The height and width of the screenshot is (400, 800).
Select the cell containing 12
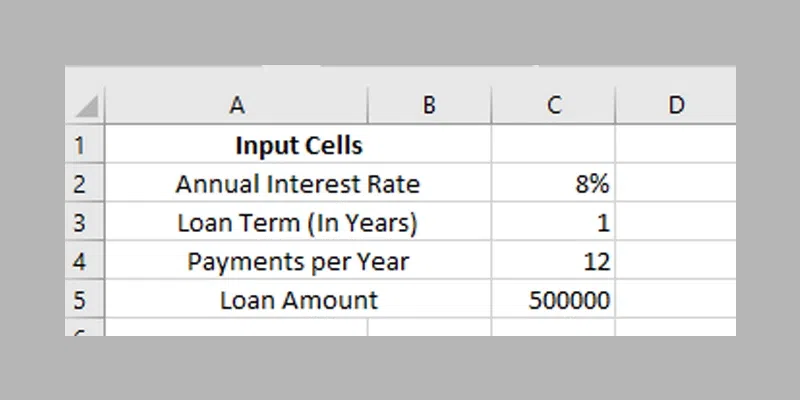pyautogui.click(x=554, y=262)
